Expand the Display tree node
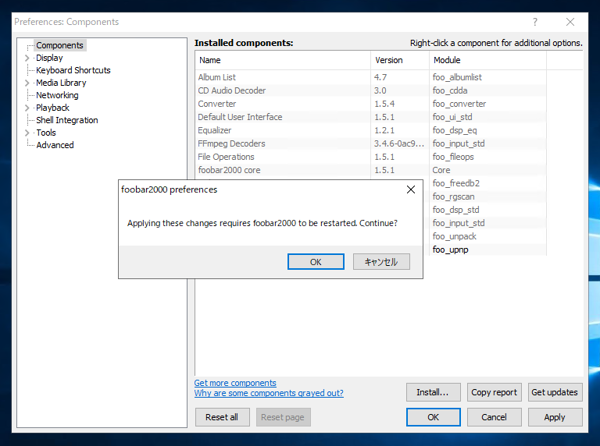600x446 pixels. click(x=27, y=58)
